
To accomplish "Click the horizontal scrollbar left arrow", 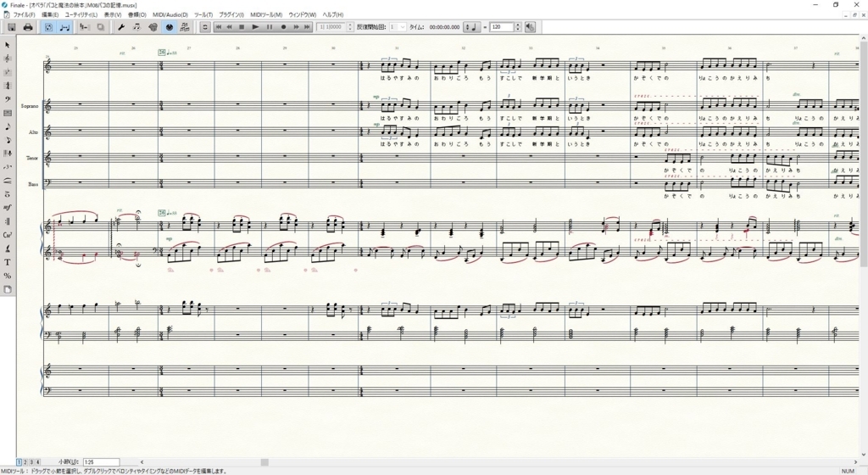I will click(x=142, y=461).
